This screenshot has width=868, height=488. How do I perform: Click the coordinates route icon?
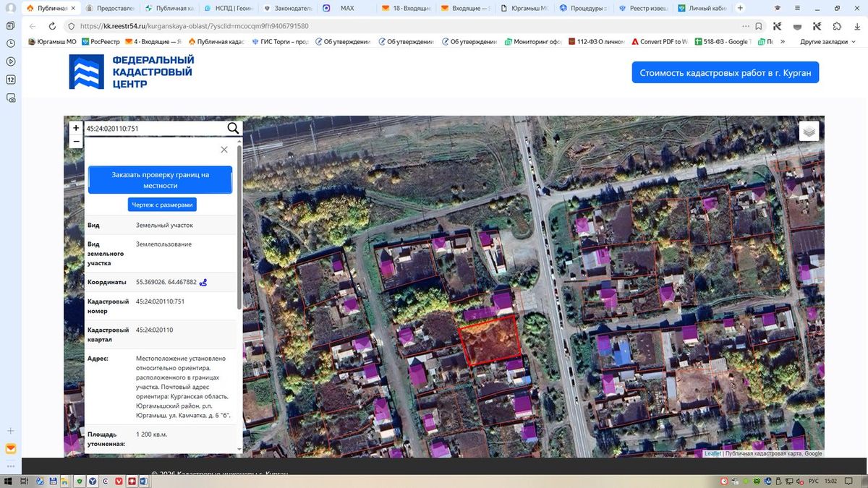203,282
